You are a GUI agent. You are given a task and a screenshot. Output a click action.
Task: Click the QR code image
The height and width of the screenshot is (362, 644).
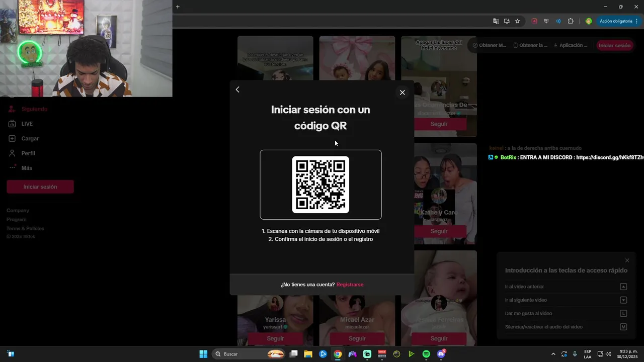tap(320, 185)
